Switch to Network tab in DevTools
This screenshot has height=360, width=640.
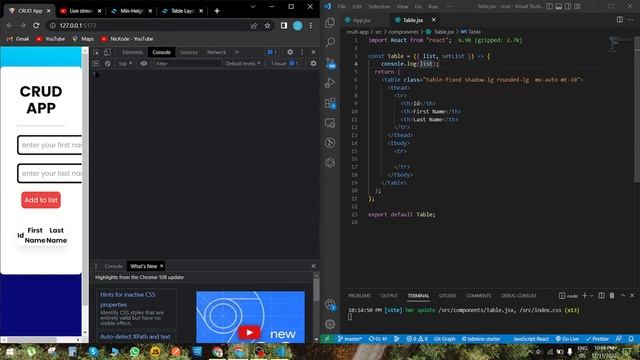tap(216, 52)
